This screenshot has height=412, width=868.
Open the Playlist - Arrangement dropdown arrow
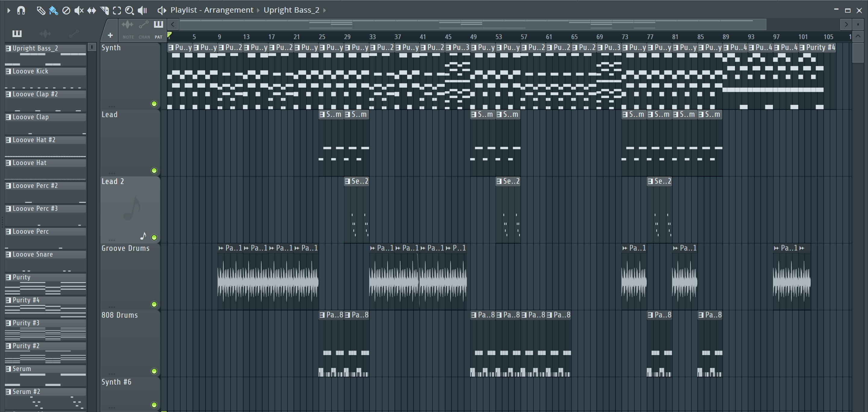258,11
